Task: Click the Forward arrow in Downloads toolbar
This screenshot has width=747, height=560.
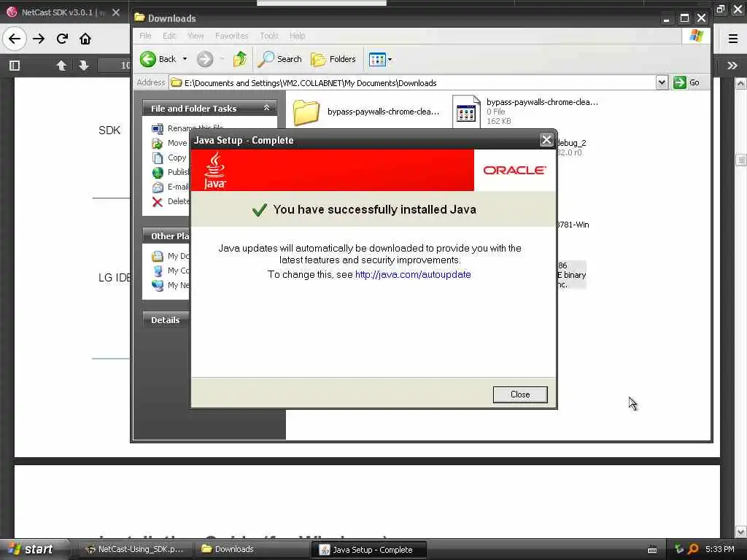Action: [x=205, y=59]
